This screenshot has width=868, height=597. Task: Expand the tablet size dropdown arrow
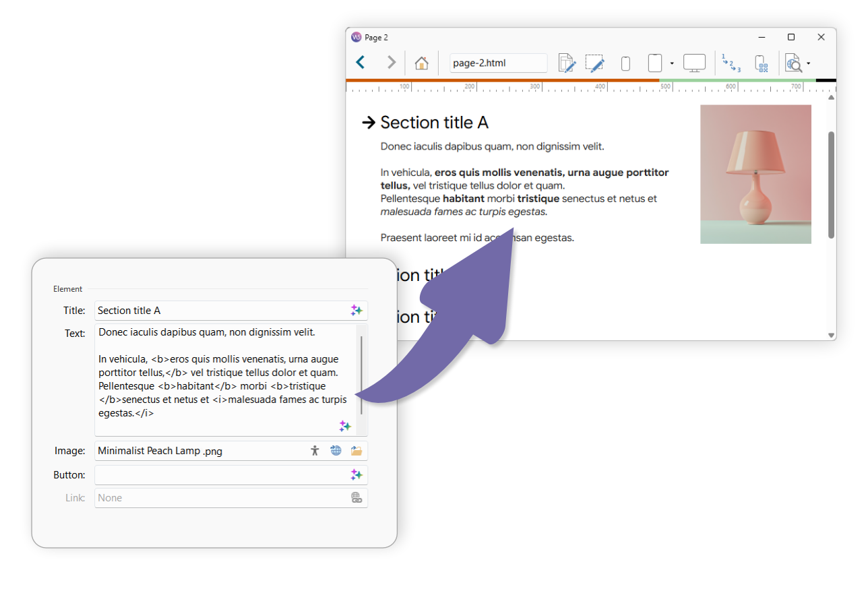pyautogui.click(x=672, y=63)
